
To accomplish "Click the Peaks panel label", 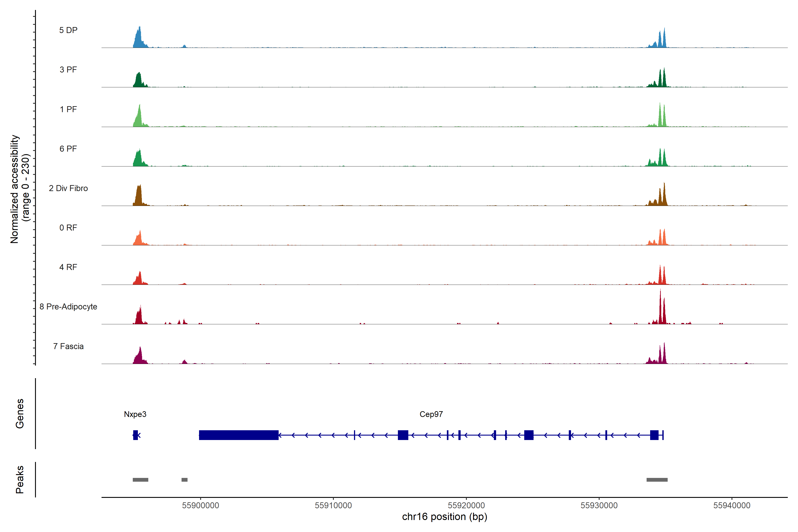I will 20,479.
